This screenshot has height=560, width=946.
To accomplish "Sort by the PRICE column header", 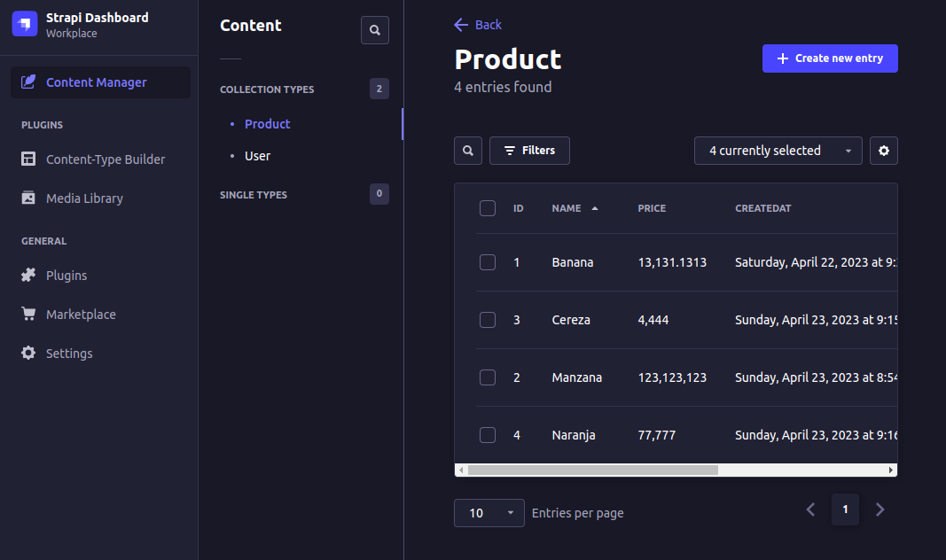I will (653, 208).
